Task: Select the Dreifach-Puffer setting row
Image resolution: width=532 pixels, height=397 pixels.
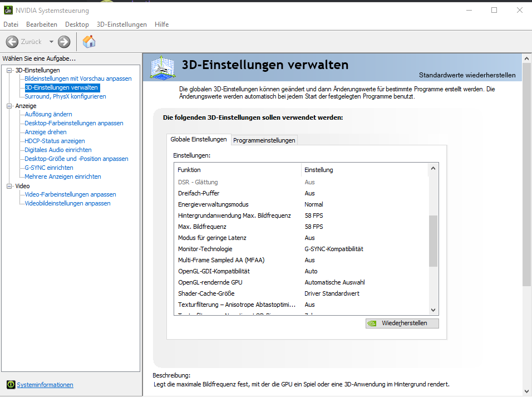Action: click(x=301, y=193)
